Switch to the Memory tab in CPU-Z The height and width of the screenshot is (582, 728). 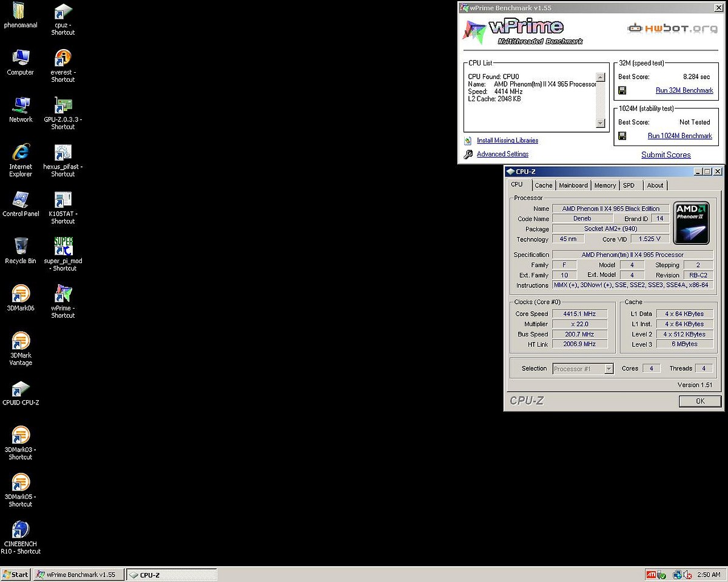tap(605, 186)
